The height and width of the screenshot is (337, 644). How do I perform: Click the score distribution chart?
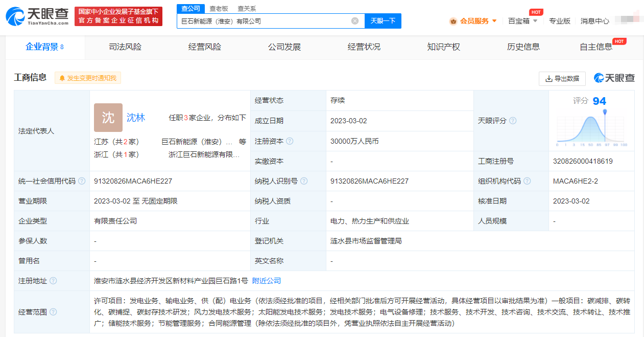592,128
